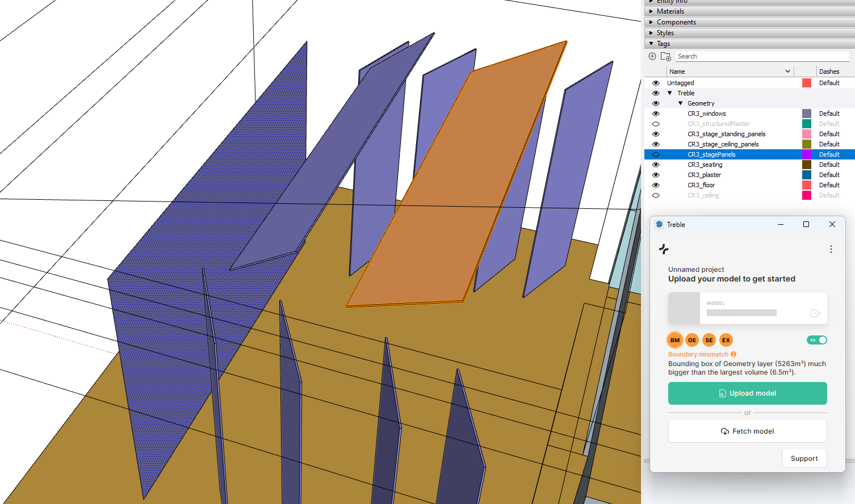Viewport: 855px width, 504px height.
Task: Hide the CR3_seating tag
Action: pyautogui.click(x=656, y=165)
